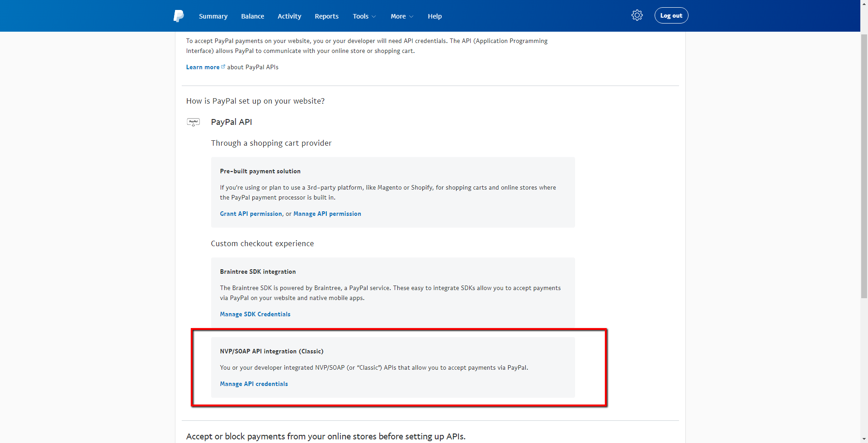Click the 'PayPal API' heading text
This screenshot has width=868, height=443.
coord(231,122)
